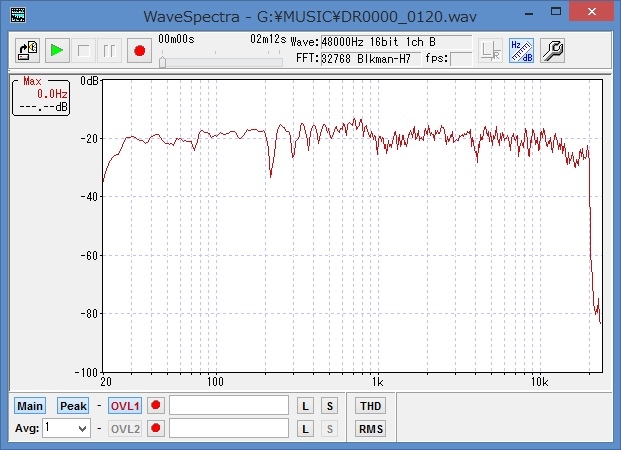
Task: Click the WaveSpectra app icon in title bar
Action: coord(18,15)
